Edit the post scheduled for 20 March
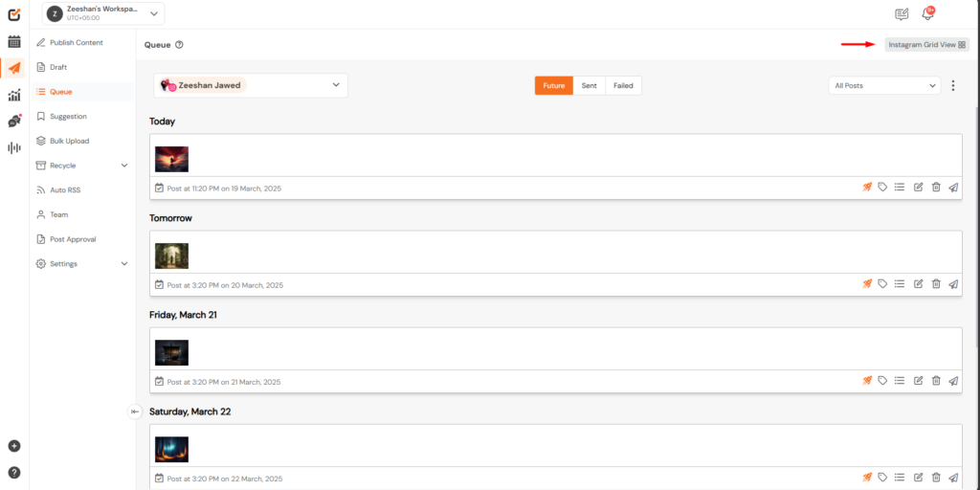 click(918, 283)
